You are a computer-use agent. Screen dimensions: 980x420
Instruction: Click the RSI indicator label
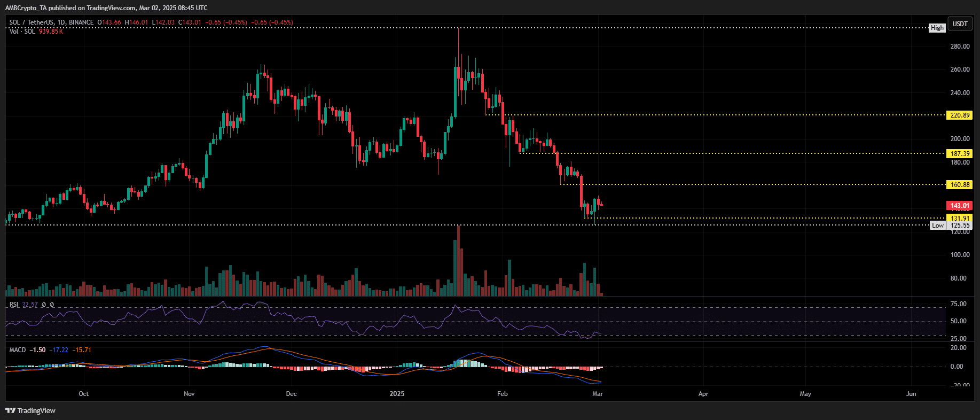[x=14, y=305]
